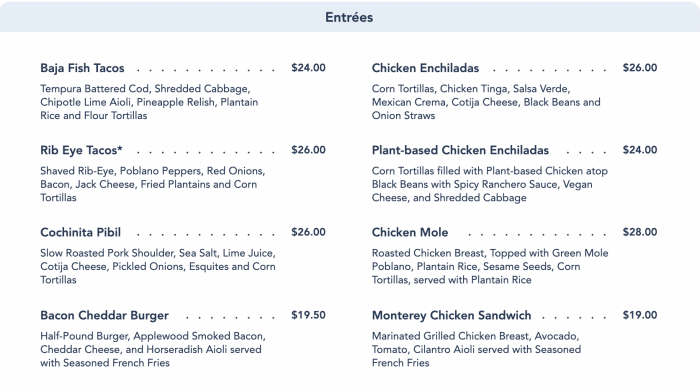700x389 pixels.
Task: Open the Monterey Chicken Sandwich item
Action: pos(452,315)
